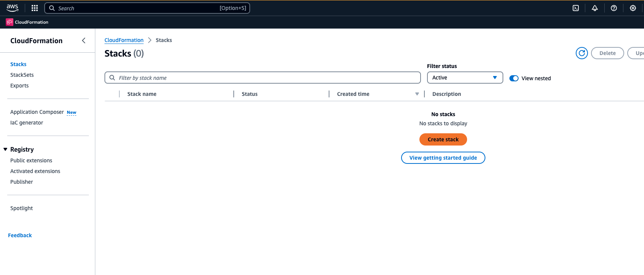The height and width of the screenshot is (275, 644).
Task: Open Exports page
Action: point(19,86)
